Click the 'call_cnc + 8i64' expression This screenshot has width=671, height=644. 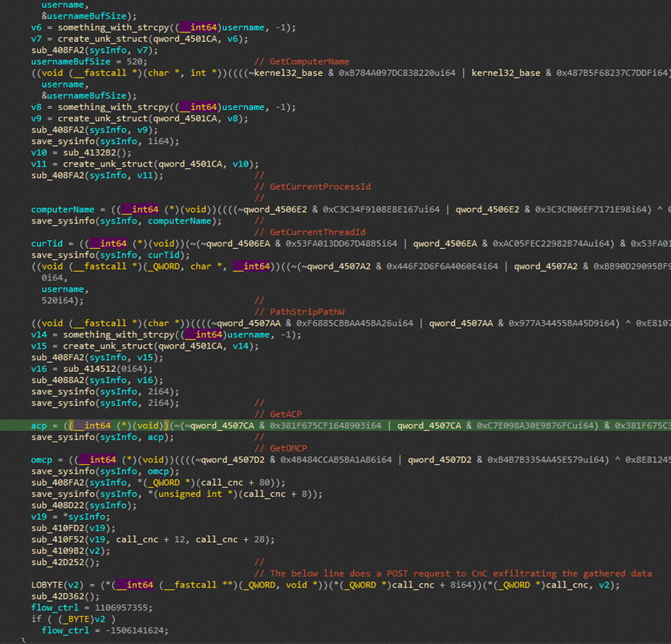pos(431,585)
